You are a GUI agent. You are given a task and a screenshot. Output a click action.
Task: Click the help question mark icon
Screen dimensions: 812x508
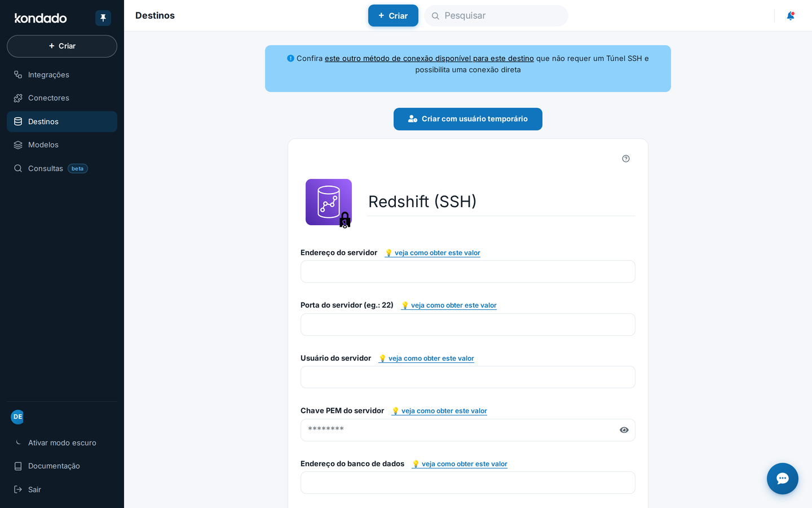coord(626,159)
